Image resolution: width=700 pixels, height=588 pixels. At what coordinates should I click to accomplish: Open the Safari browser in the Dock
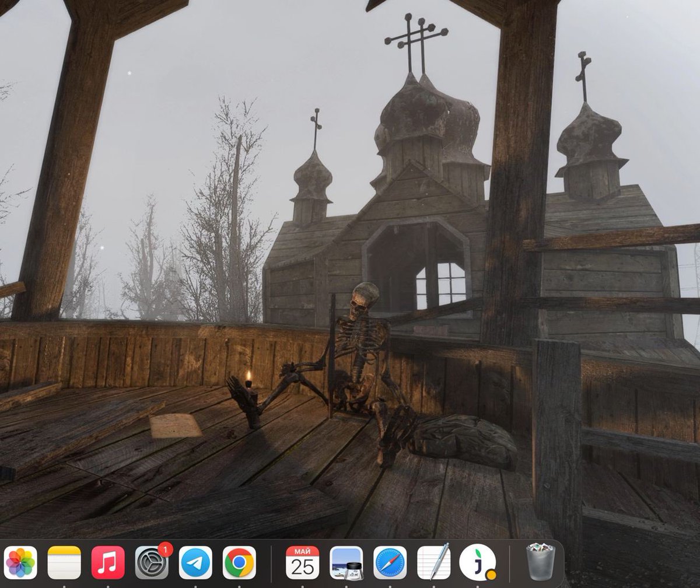pos(390,562)
